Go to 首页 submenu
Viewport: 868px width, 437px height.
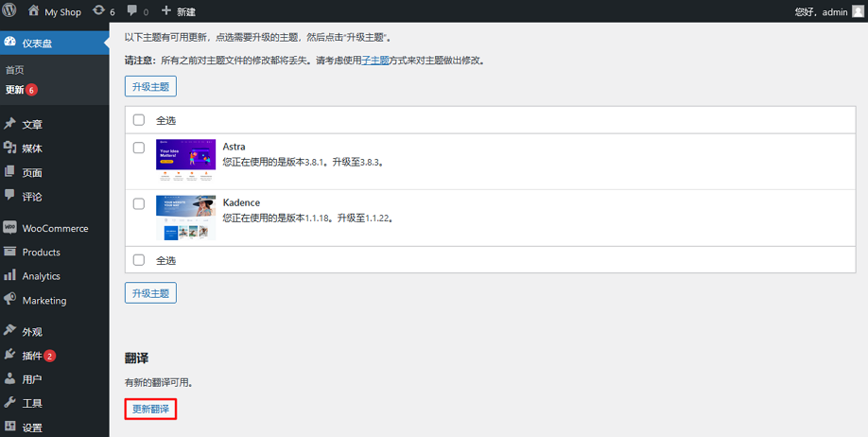pos(15,70)
